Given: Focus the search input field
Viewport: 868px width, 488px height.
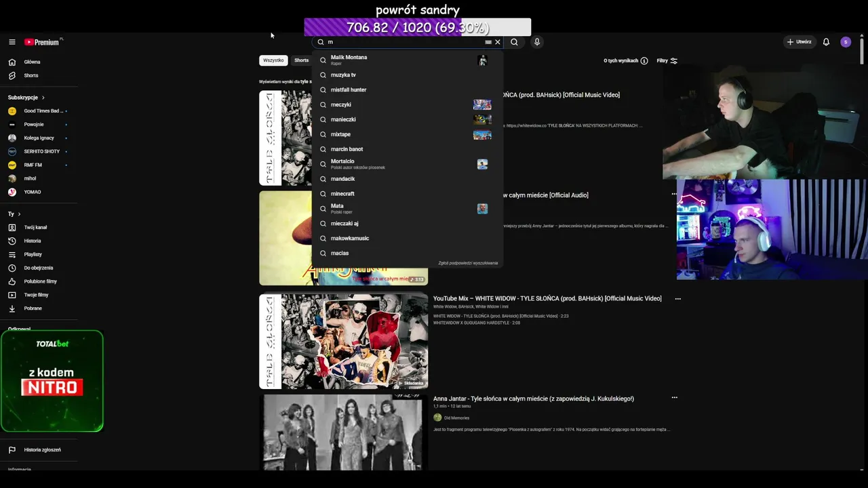Looking at the screenshot, I should (404, 42).
